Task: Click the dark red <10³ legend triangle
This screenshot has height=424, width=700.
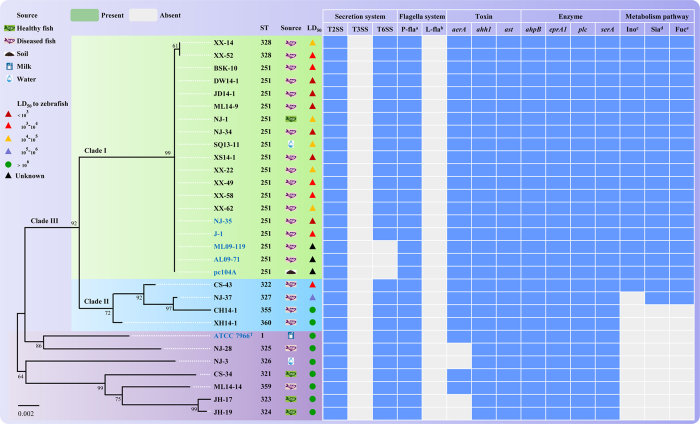Action: pyautogui.click(x=8, y=114)
